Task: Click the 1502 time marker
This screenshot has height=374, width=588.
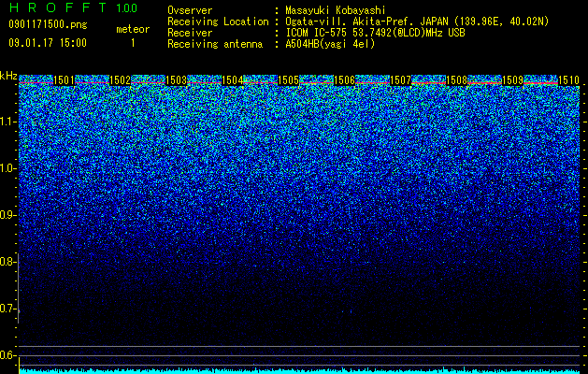Action: (x=120, y=80)
